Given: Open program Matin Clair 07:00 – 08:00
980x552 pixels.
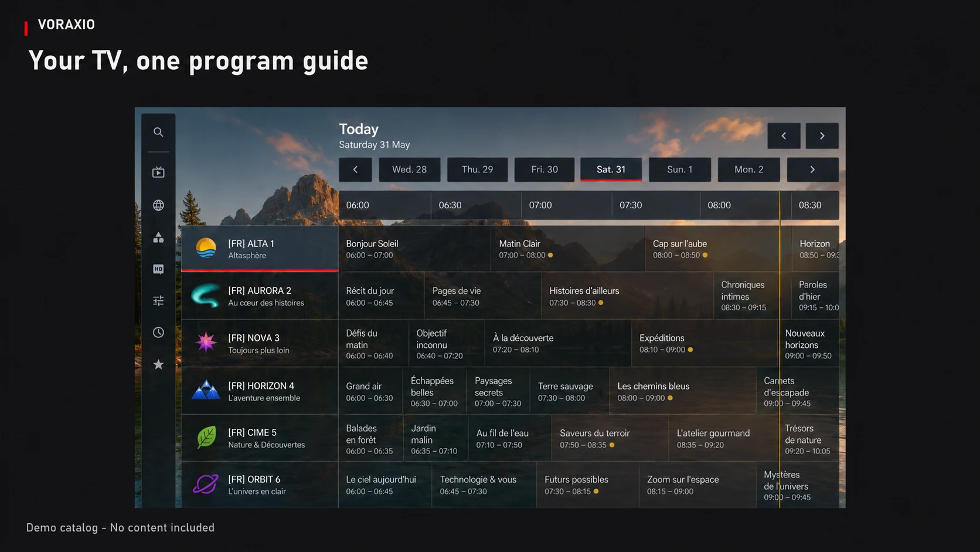Looking at the screenshot, I should (568, 249).
